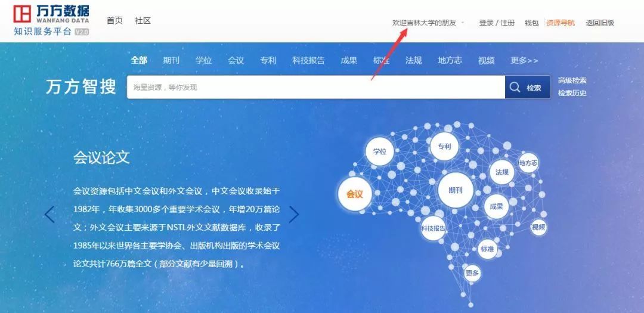
Task: Select the 标准 bubble on the brain graphic
Action: click(x=488, y=249)
